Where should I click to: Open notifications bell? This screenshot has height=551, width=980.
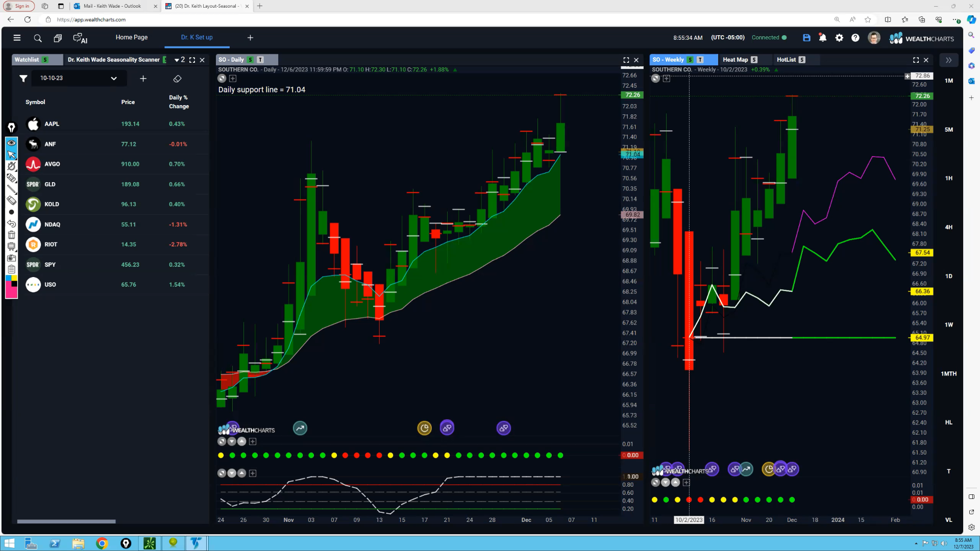[823, 38]
